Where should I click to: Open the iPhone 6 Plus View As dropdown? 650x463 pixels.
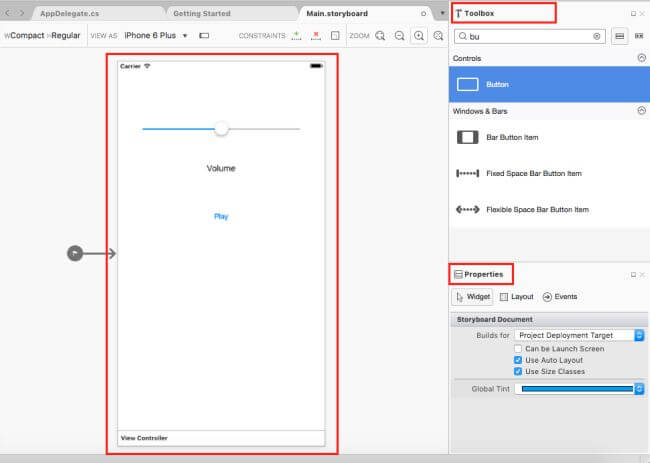[156, 36]
